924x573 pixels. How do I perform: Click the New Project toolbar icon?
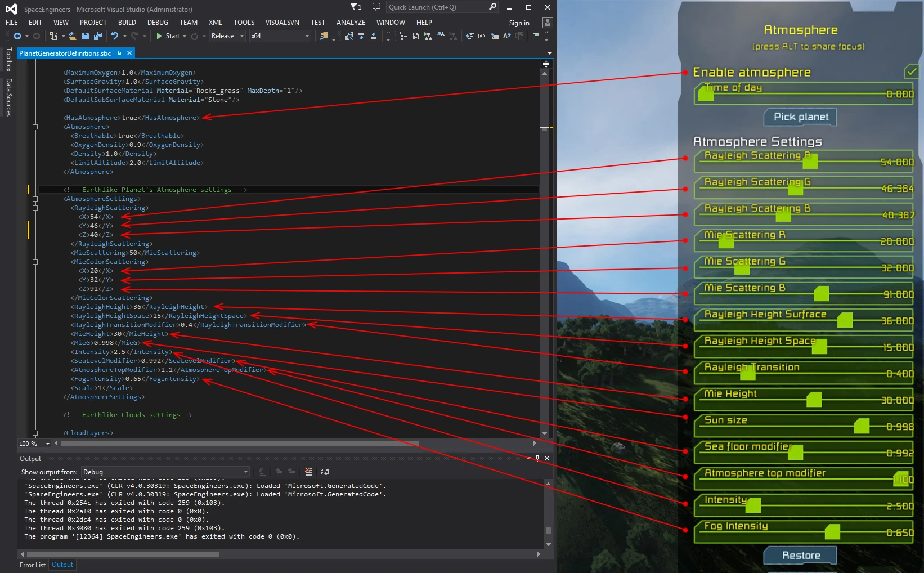tap(53, 36)
